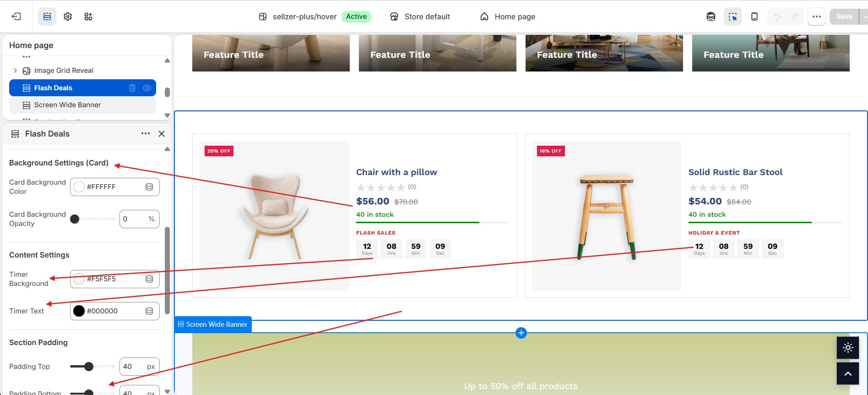This screenshot has width=868, height=395.
Task: Click the Padding Top px input field
Action: click(x=140, y=367)
